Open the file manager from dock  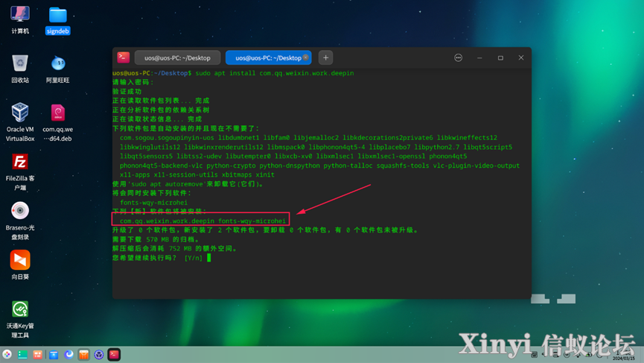click(54, 354)
